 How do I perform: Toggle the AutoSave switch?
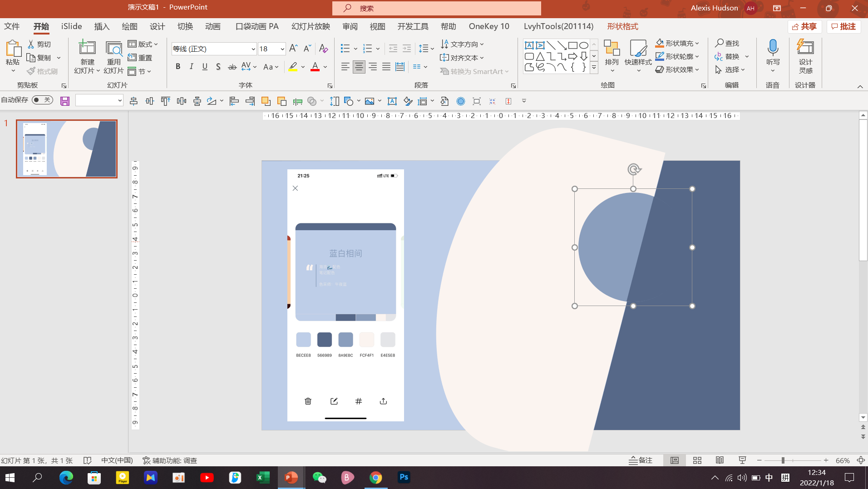[43, 100]
